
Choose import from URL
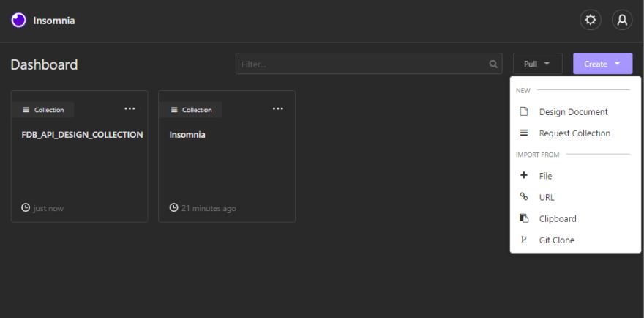pos(575,197)
